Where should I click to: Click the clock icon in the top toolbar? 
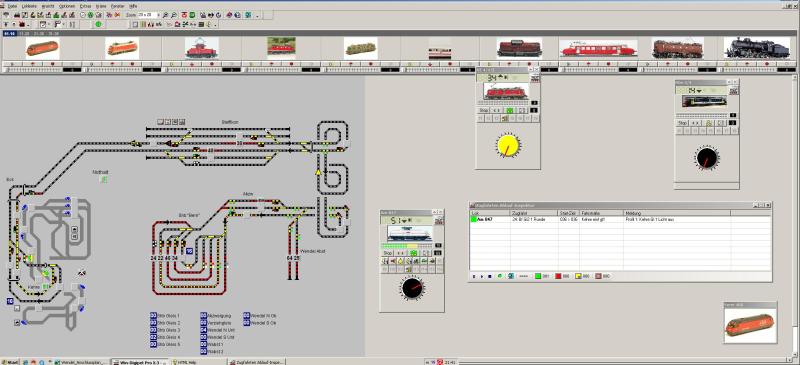(x=83, y=15)
